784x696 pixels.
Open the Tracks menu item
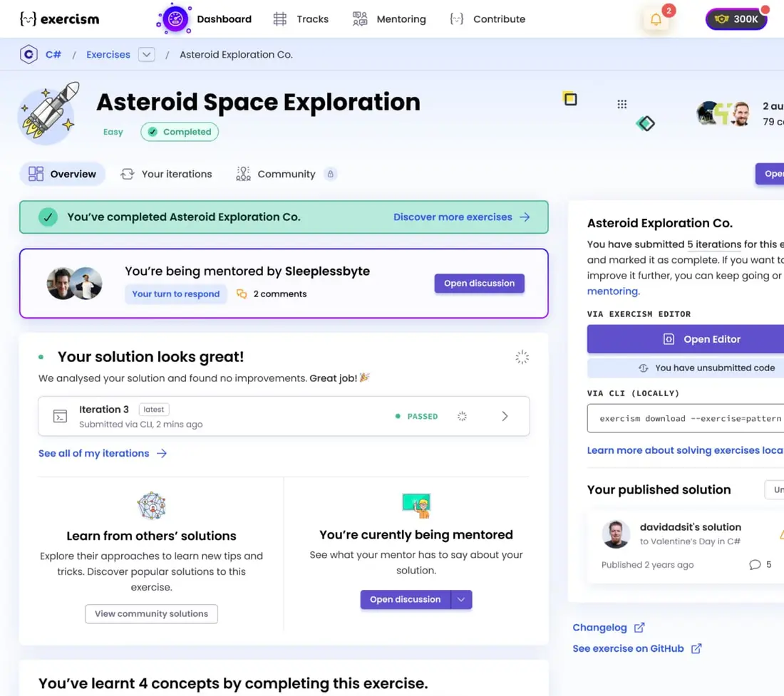coord(301,19)
